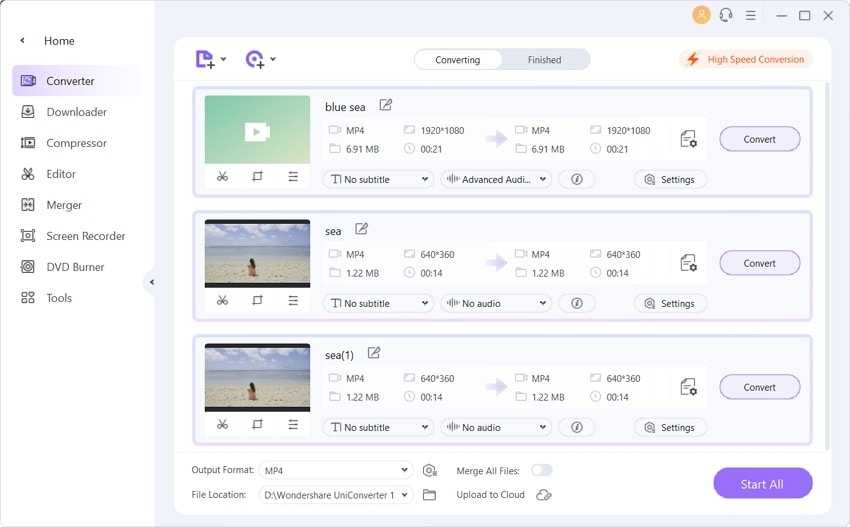
Task: Open Screen Recorder from the sidebar
Action: tap(85, 236)
